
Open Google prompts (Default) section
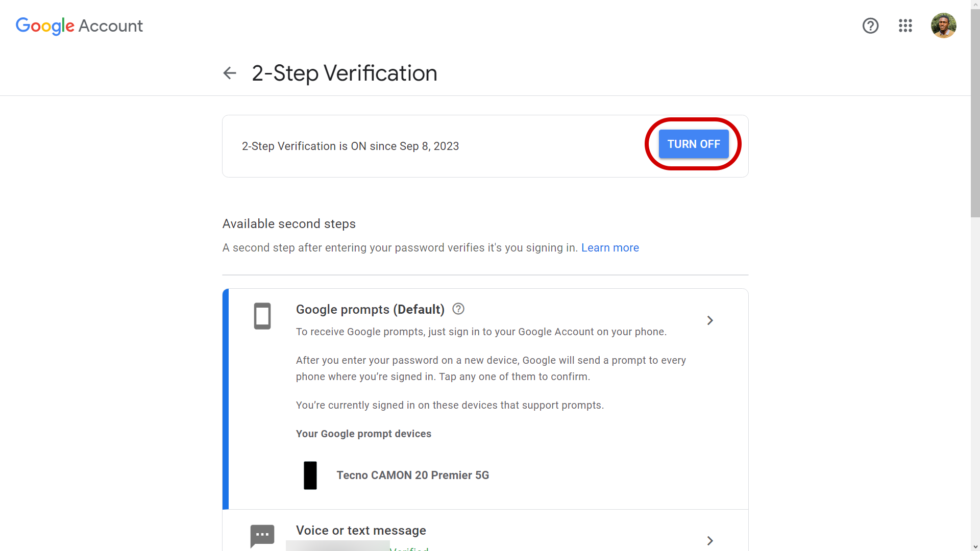pyautogui.click(x=370, y=309)
